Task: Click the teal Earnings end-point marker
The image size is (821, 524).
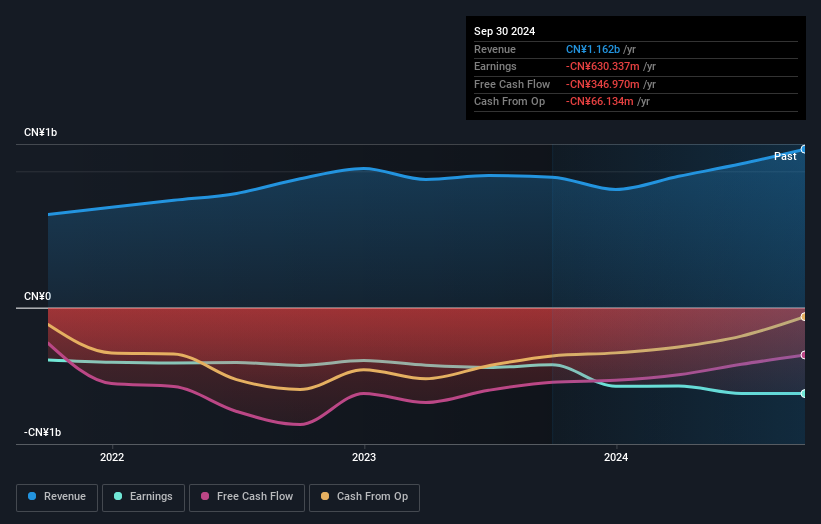Action: [804, 393]
